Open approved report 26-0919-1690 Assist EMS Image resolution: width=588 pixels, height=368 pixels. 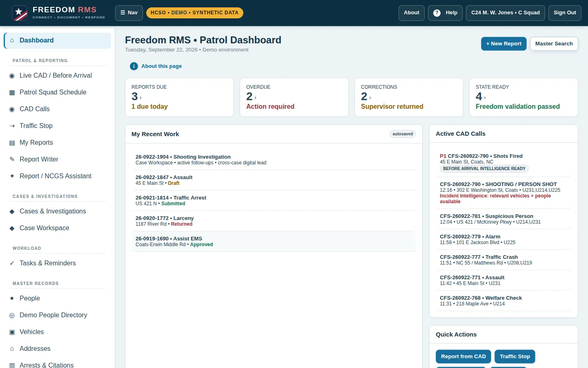(x=274, y=242)
